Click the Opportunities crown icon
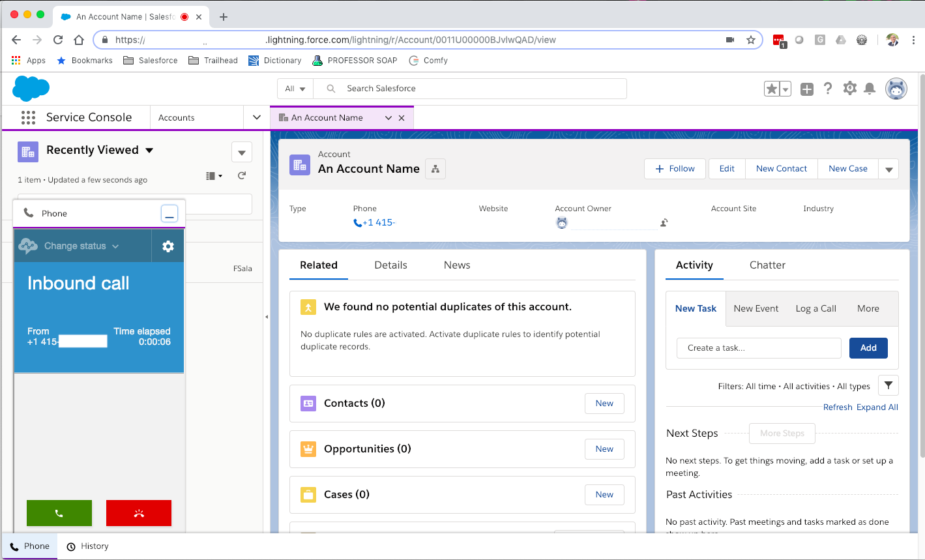 click(308, 449)
